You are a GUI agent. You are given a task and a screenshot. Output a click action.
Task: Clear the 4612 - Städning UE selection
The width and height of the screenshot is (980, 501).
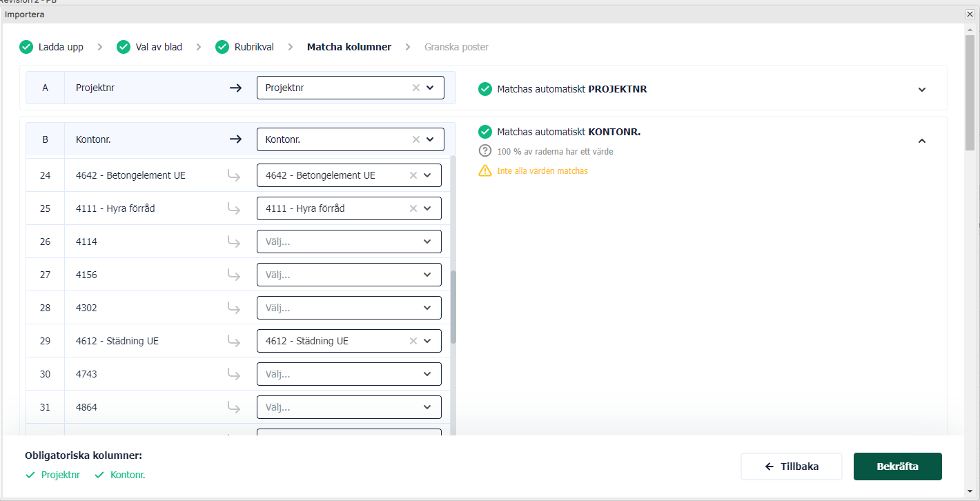413,341
